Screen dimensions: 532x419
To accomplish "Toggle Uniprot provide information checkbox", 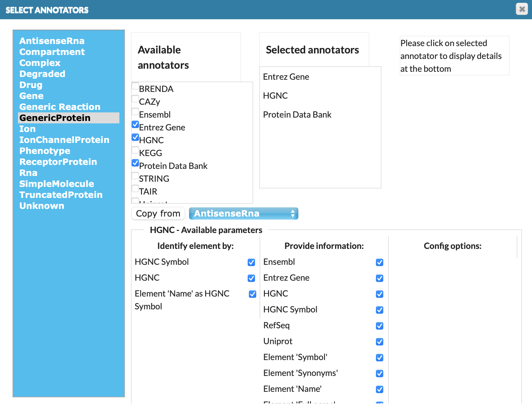I will [x=379, y=342].
